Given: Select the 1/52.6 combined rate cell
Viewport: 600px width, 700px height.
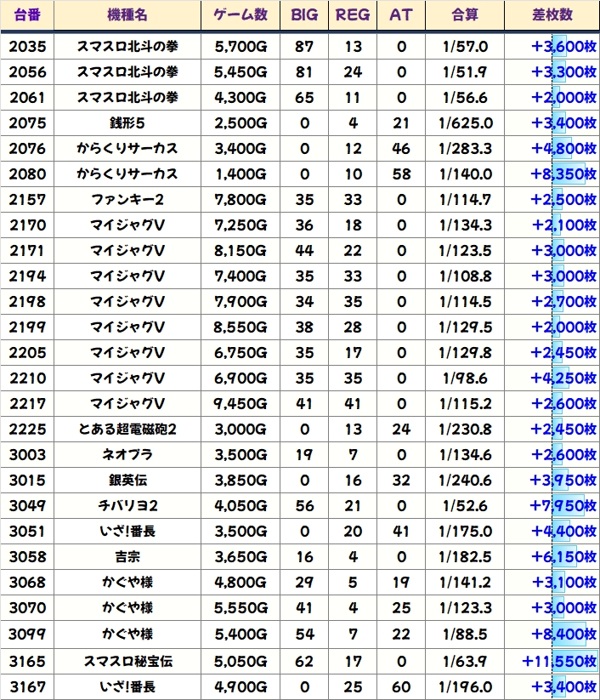Looking at the screenshot, I should click(465, 506).
